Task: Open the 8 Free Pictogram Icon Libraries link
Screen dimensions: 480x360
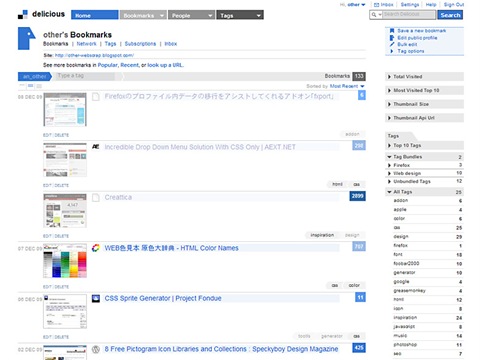Action: coord(221,349)
